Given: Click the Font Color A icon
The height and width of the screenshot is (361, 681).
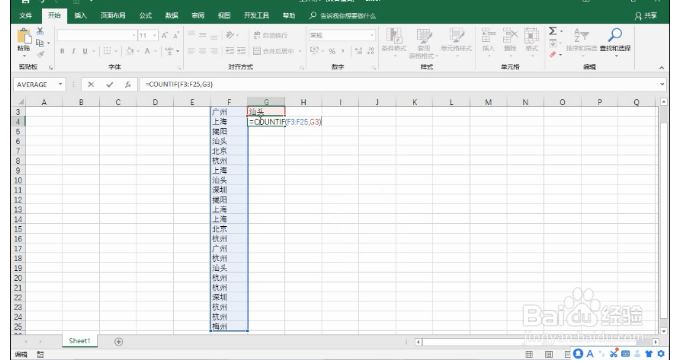Looking at the screenshot, I should [147, 51].
